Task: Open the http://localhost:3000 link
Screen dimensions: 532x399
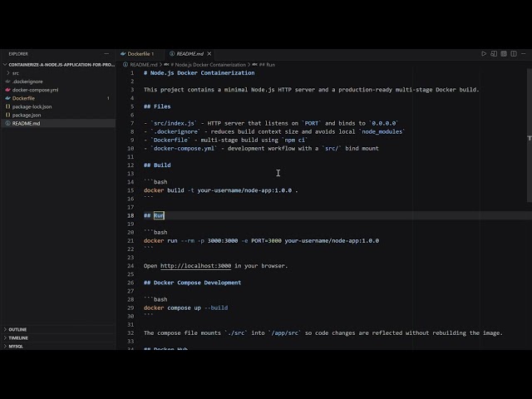Action: pyautogui.click(x=196, y=266)
